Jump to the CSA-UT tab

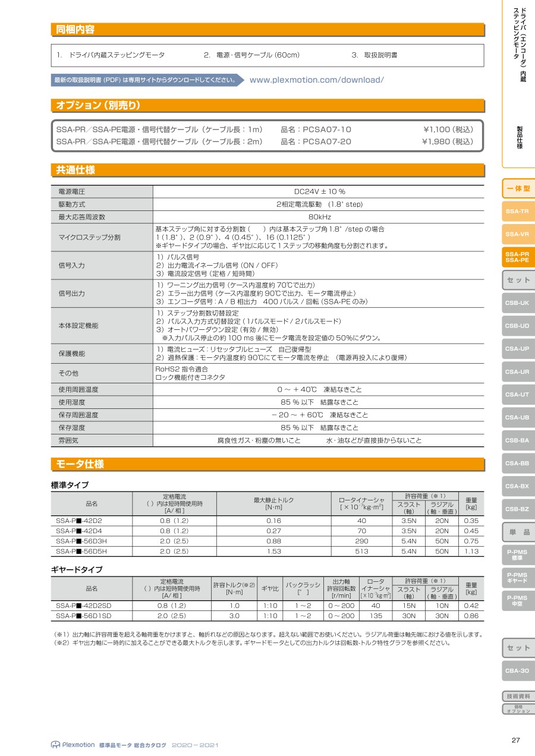(x=517, y=395)
